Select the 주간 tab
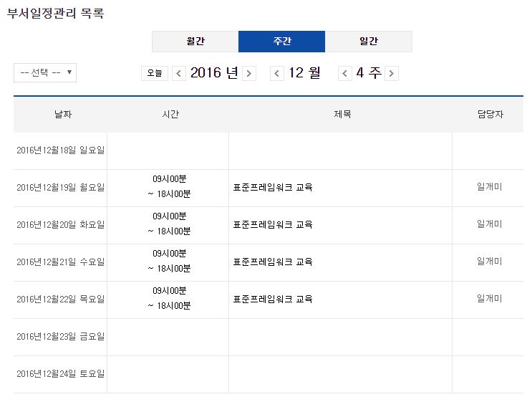Viewport: 532px width, 402px height. pyautogui.click(x=281, y=42)
